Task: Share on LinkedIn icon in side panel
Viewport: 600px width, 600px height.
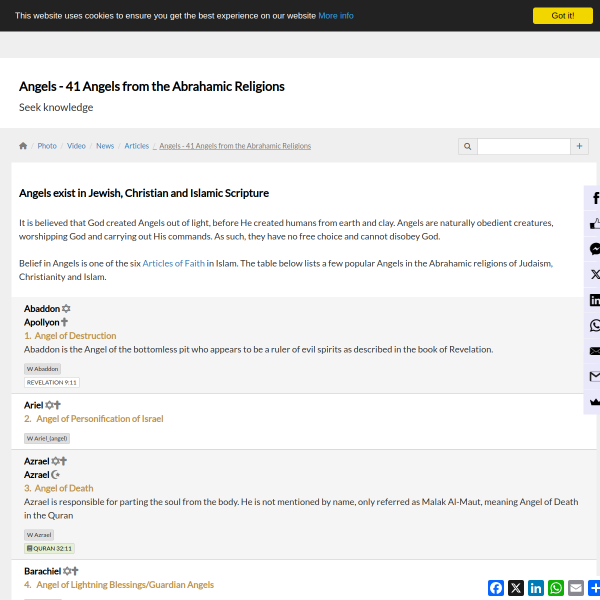Action: 594,300
